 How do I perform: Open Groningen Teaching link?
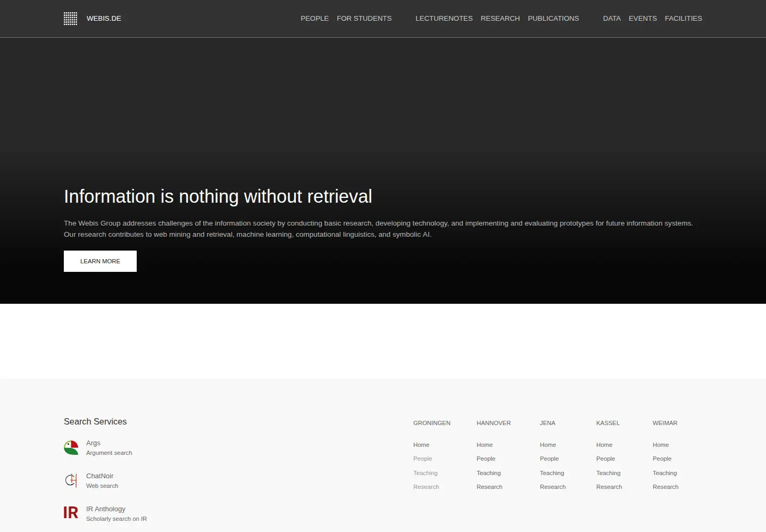pyautogui.click(x=426, y=473)
